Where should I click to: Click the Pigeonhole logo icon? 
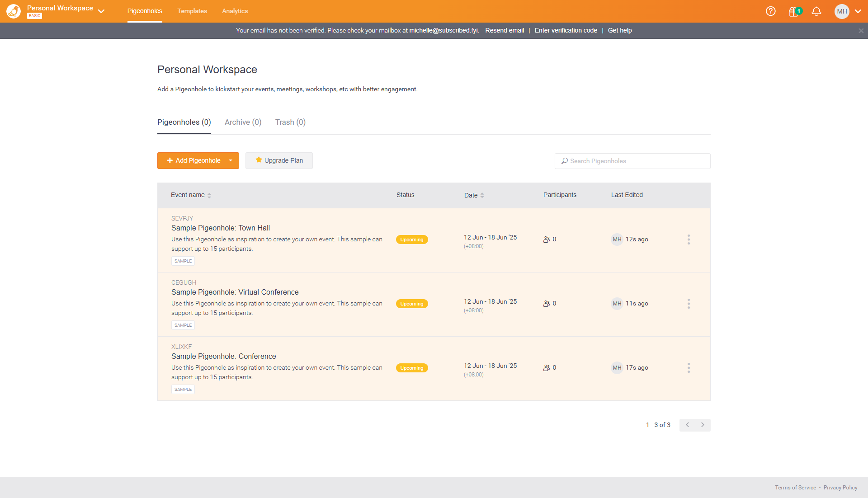click(14, 11)
